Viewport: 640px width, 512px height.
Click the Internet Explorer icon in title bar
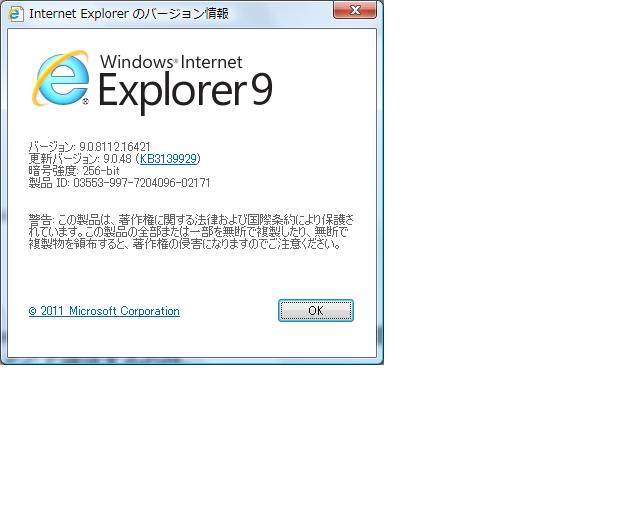[x=15, y=13]
